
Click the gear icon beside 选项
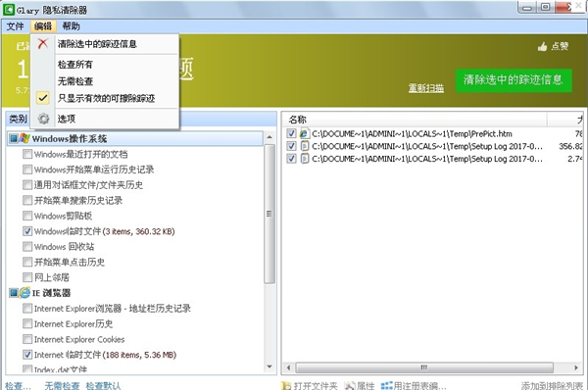43,119
